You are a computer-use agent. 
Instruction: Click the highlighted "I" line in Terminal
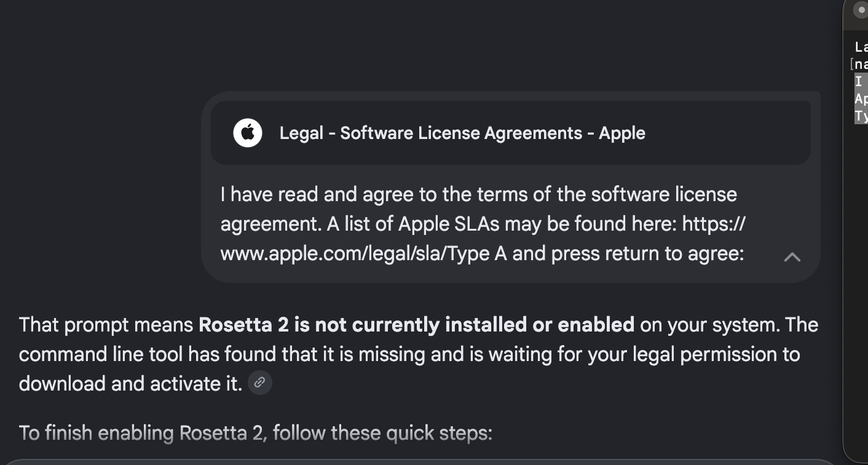[x=858, y=81]
